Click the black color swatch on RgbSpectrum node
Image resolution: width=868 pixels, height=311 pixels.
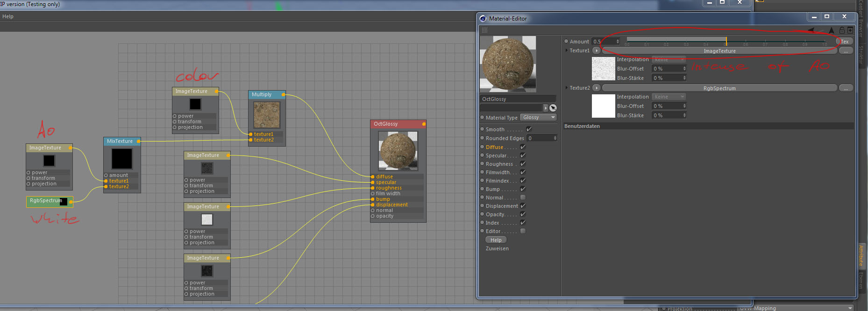[x=63, y=202]
